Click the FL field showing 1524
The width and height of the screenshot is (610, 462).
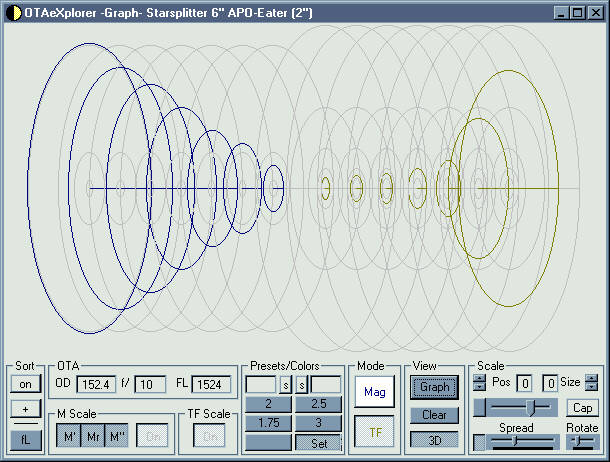point(211,385)
